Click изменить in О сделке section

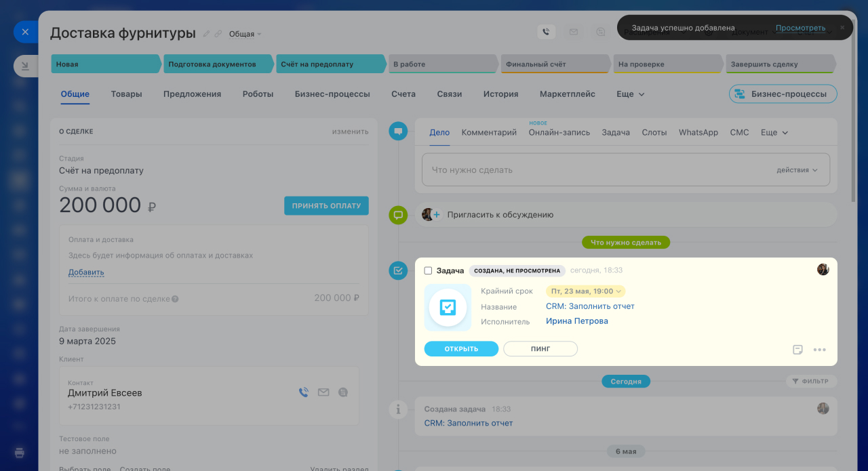point(351,131)
